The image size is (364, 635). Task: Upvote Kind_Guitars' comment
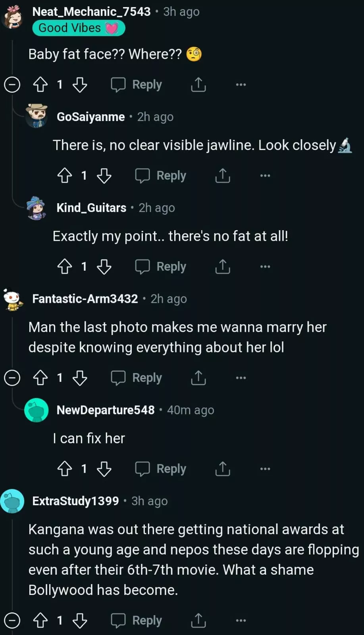point(64,266)
